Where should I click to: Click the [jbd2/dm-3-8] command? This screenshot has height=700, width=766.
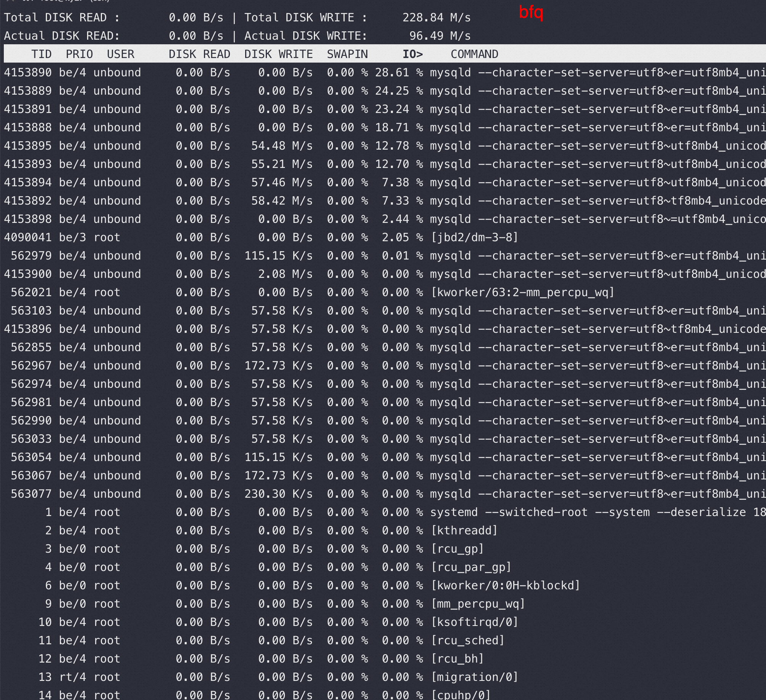474,237
